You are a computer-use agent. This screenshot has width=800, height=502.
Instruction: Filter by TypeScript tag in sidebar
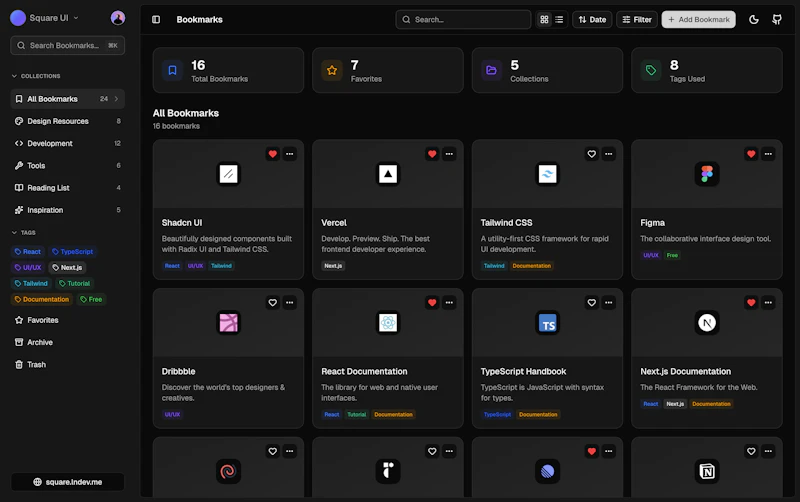click(72, 252)
